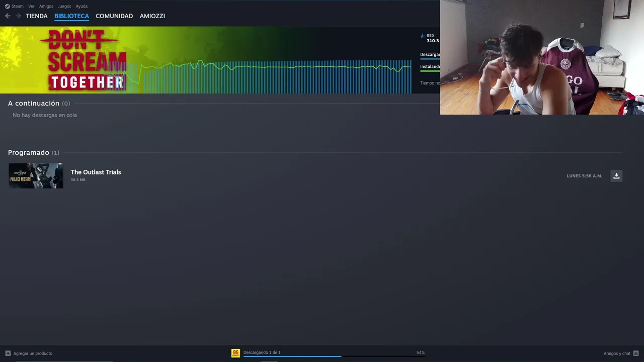Open the Amigos menu
Screen dimensions: 644x362
click(46, 6)
